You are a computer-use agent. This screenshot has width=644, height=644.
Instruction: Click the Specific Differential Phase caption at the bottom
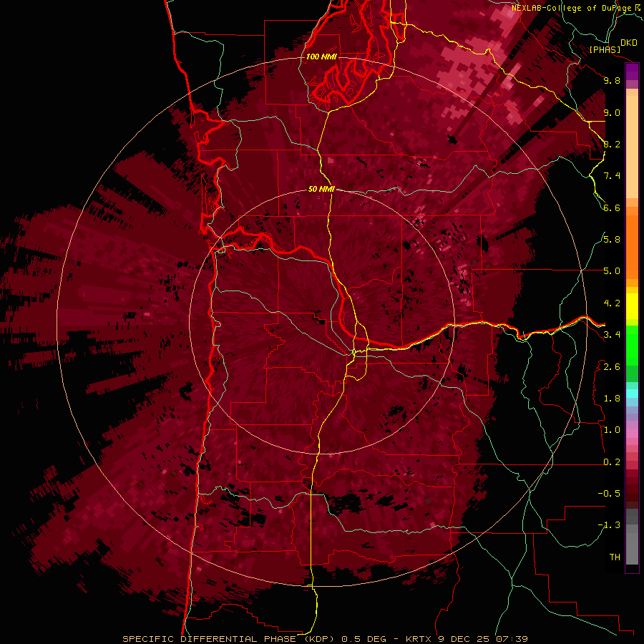pyautogui.click(x=325, y=639)
